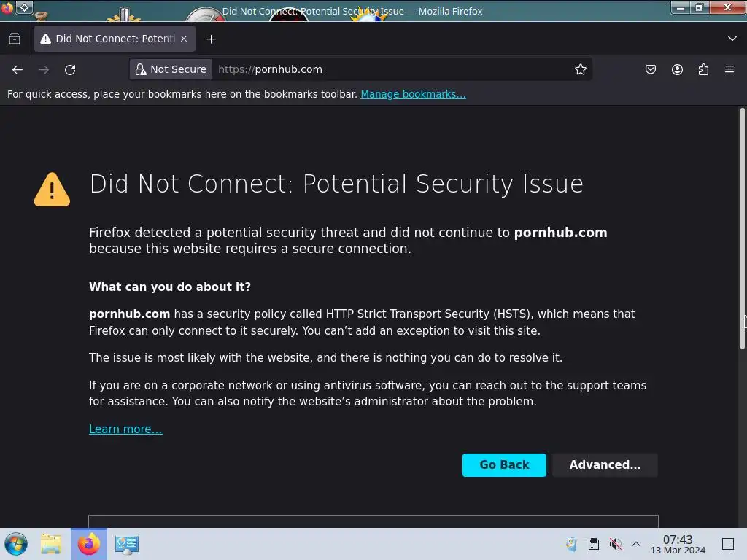Screen dimensions: 747x560
Task: Close the Did Not Connect tab
Action: point(184,39)
